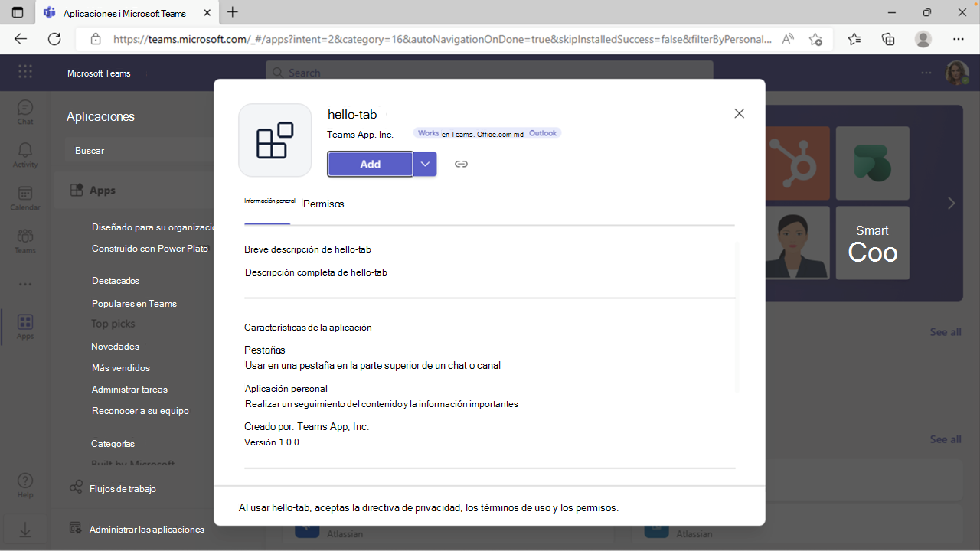Open the woman avatar app tile
The height and width of the screenshot is (551, 980).
coord(792,243)
